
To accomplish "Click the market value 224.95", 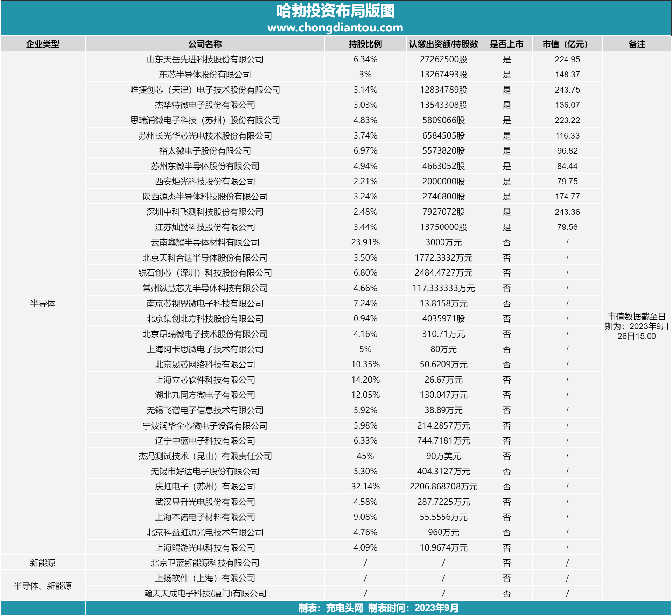I will (567, 59).
